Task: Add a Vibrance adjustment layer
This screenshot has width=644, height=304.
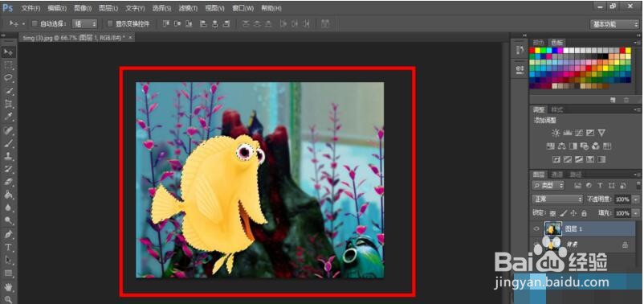Action: pyautogui.click(x=601, y=133)
